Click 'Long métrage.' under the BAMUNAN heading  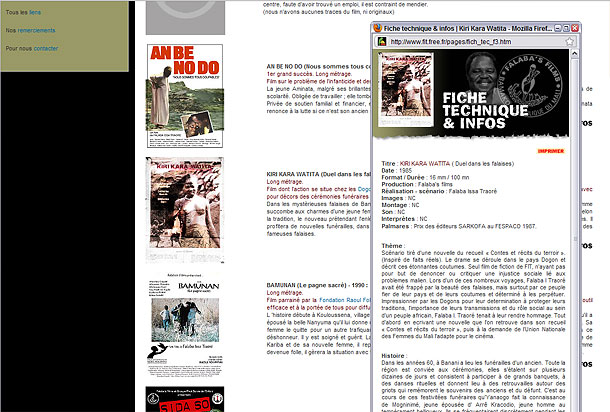[285, 293]
